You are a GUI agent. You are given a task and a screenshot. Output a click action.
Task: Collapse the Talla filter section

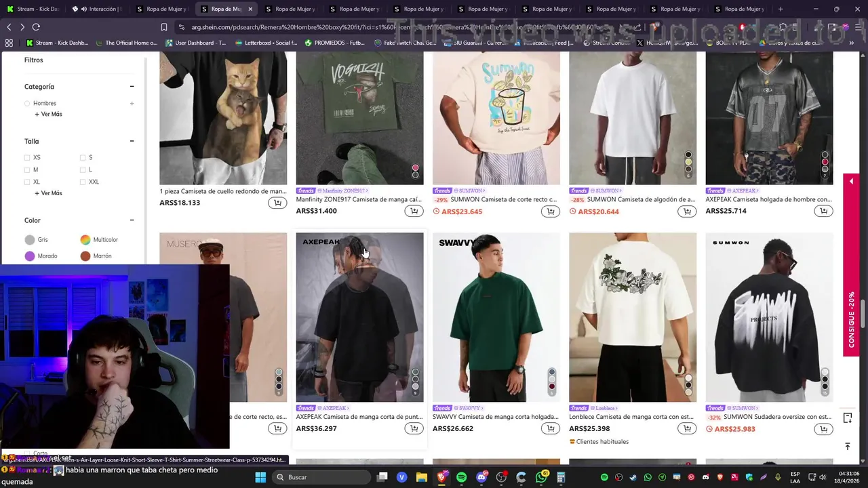coord(132,141)
